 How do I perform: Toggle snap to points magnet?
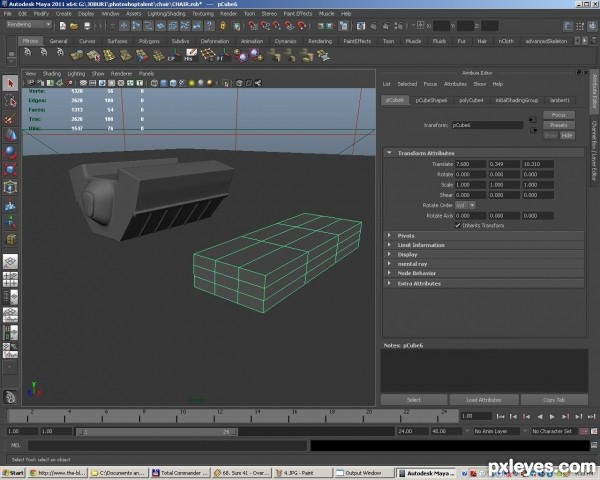coord(277,26)
